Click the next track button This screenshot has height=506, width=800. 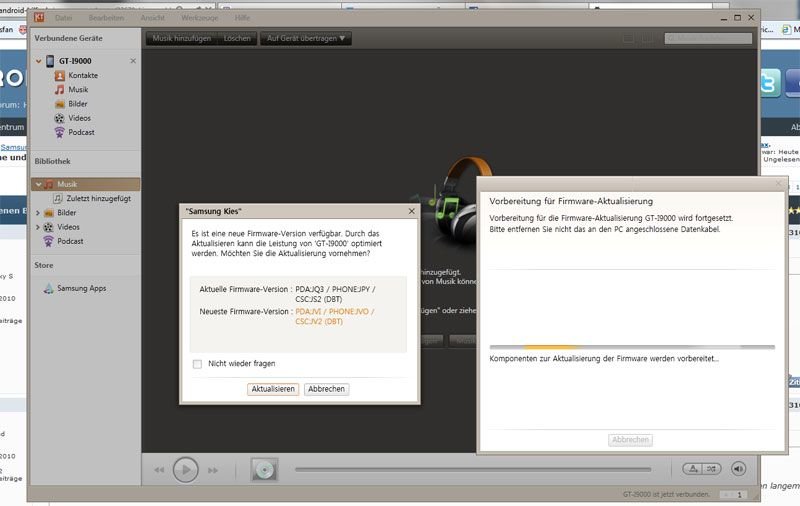tap(213, 470)
